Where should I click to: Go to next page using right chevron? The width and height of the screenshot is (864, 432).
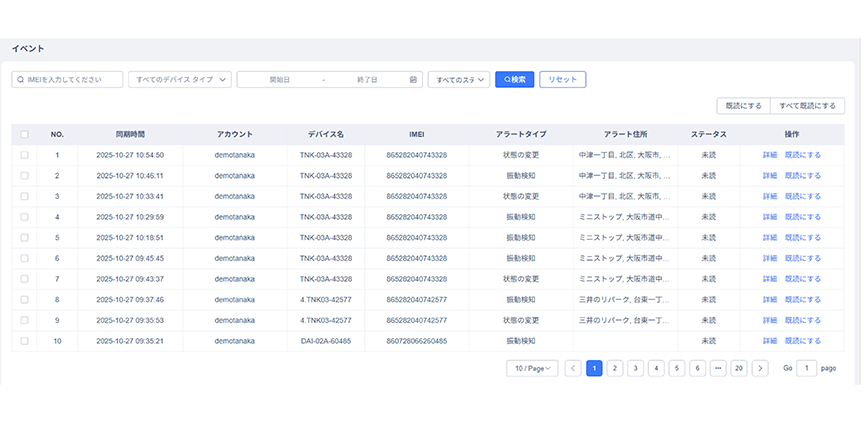click(x=760, y=368)
